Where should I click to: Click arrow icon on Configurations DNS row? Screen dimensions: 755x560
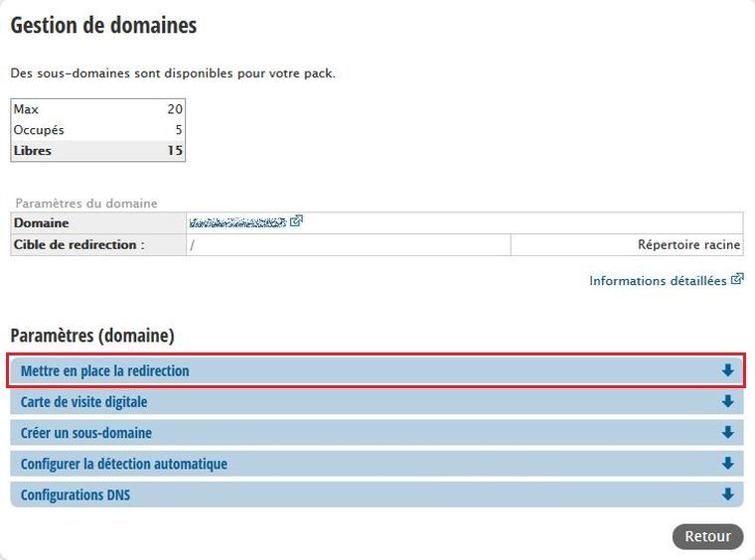(727, 494)
